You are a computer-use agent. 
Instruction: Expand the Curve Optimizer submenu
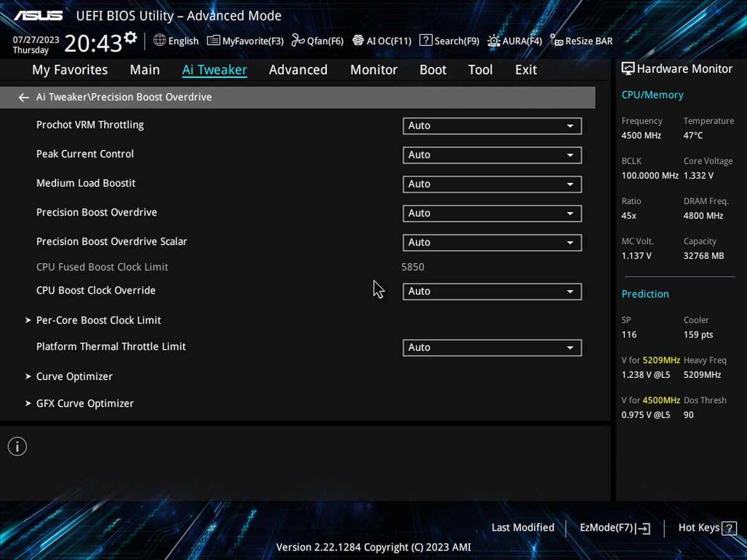tap(74, 376)
